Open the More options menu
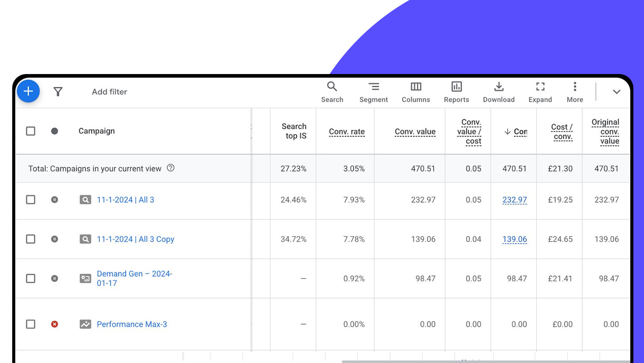 point(575,92)
